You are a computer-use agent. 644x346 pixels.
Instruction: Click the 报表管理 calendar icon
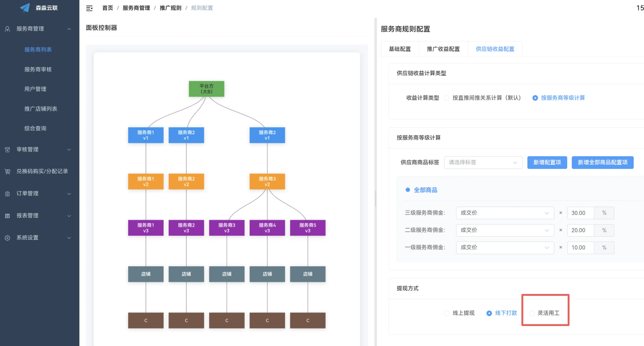[x=7, y=215]
